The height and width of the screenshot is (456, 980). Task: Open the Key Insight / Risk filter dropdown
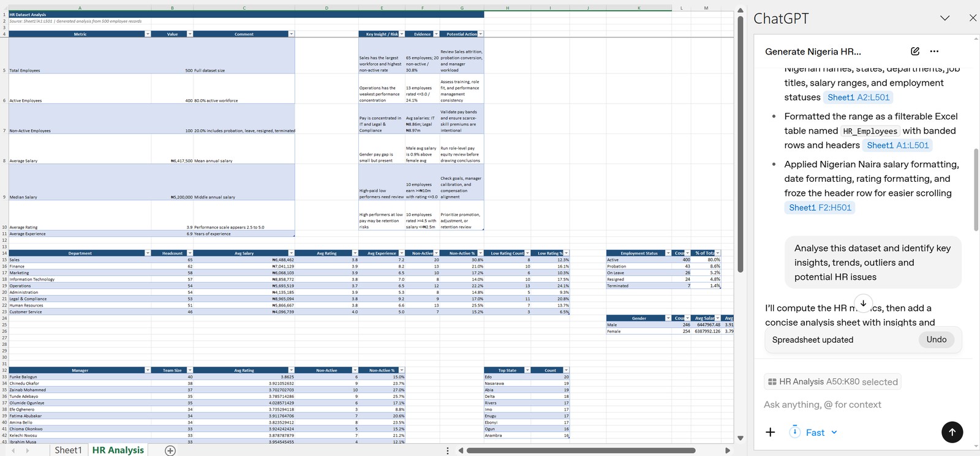402,34
